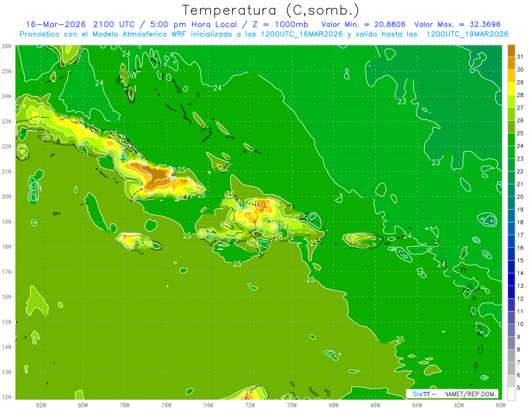This screenshot has width=532, height=411.
Task: Click the "82W" longitude axis label
Action: pos(41,405)
